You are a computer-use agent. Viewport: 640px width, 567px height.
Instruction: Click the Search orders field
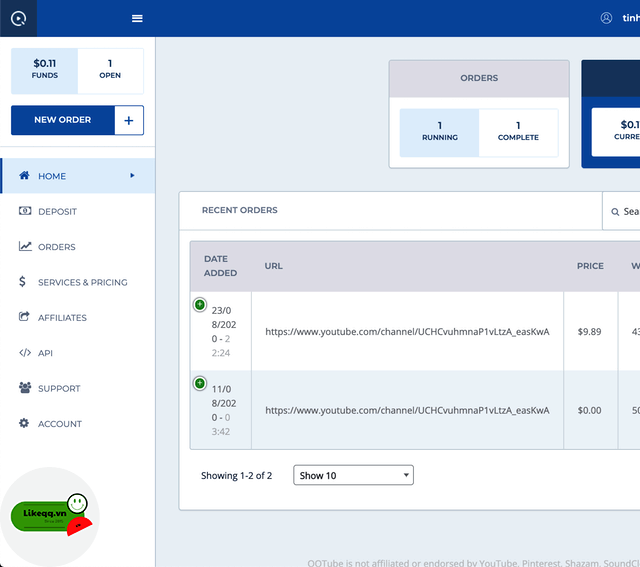tap(622, 211)
